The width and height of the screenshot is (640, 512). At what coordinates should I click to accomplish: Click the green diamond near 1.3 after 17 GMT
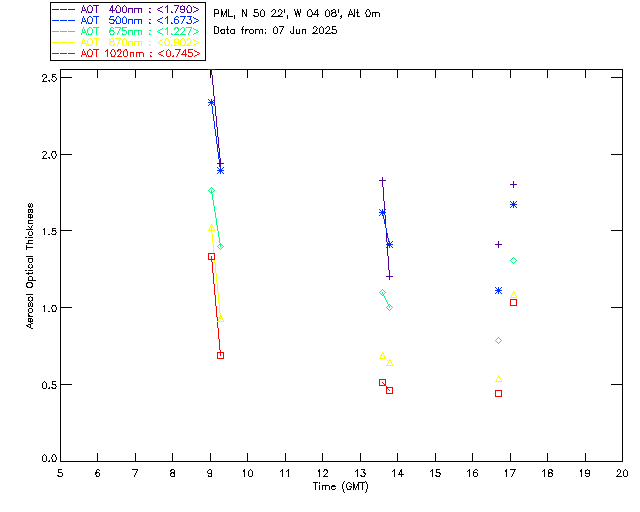click(x=513, y=260)
